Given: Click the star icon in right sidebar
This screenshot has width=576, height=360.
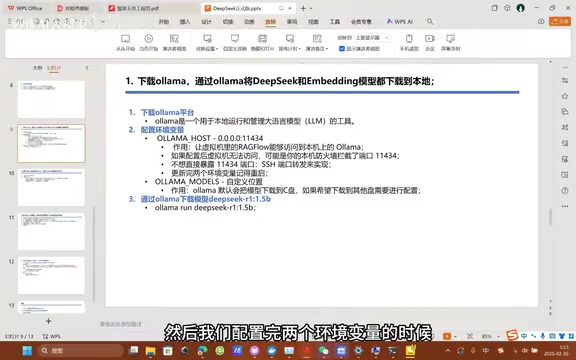Looking at the screenshot, I should [565, 96].
